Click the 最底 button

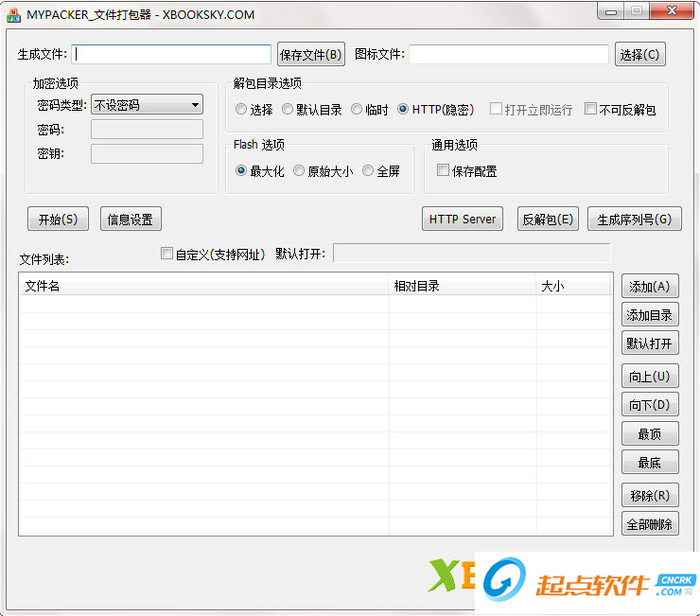[x=650, y=463]
